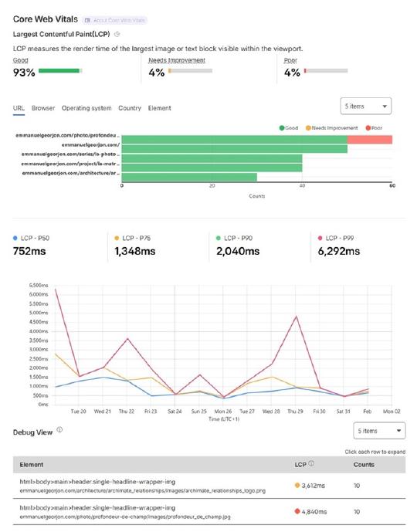This screenshot has height=532, width=417.
Task: Click the Thu 29 peak on P99 line
Action: (296, 317)
